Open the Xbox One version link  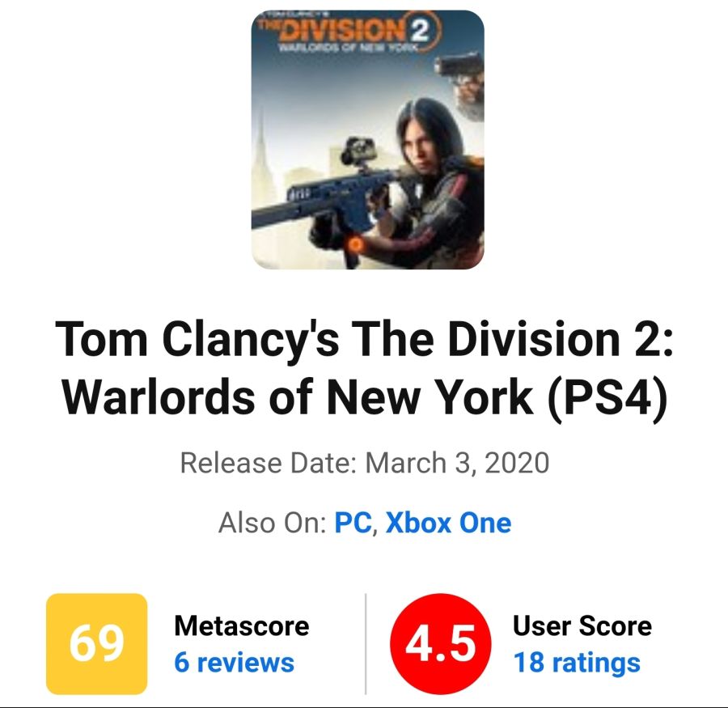click(448, 523)
